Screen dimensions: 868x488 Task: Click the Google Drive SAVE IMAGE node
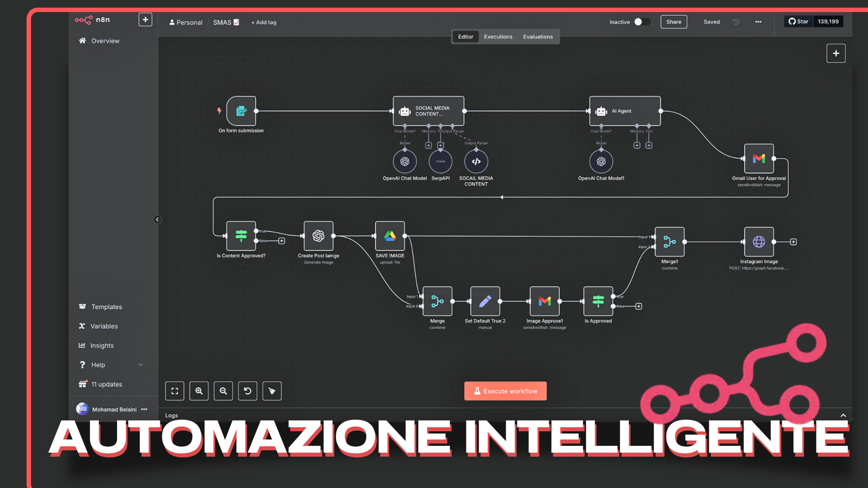tap(390, 236)
